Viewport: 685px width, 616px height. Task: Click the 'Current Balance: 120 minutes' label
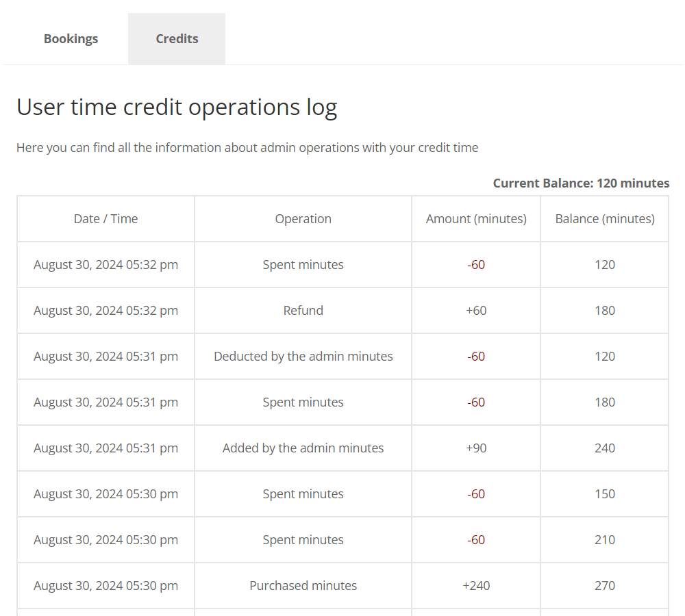pos(581,183)
